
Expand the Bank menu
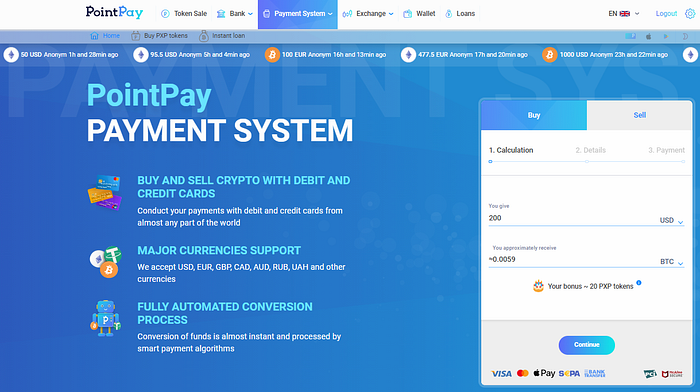click(x=234, y=14)
